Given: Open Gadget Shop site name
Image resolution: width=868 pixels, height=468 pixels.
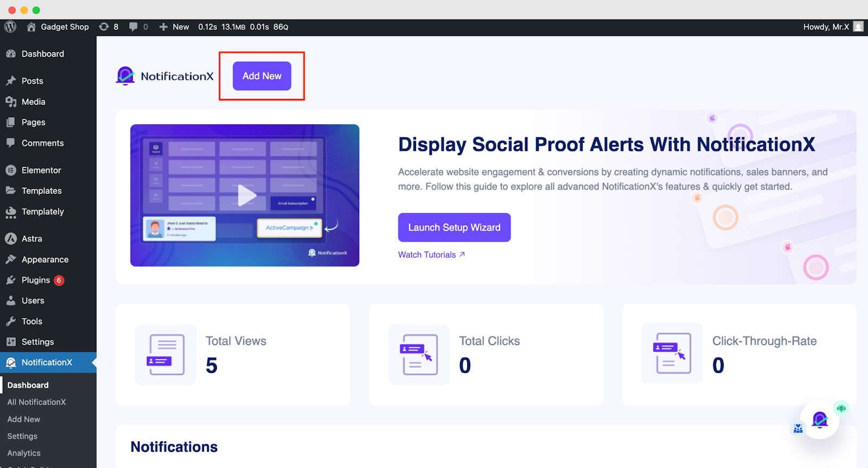Looking at the screenshot, I should point(65,27).
